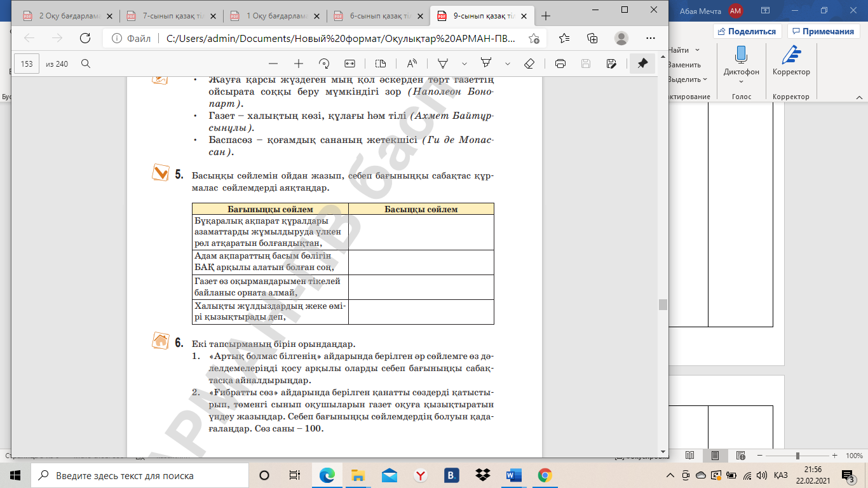The width and height of the screenshot is (868, 488).
Task: Open Yandex Browser from taskbar
Action: 421,475
